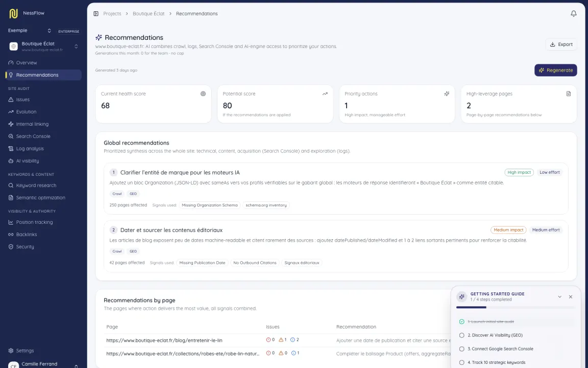The width and height of the screenshot is (588, 368).
Task: Open the robes-ete/robe-lin-natur page link
Action: pos(183,354)
